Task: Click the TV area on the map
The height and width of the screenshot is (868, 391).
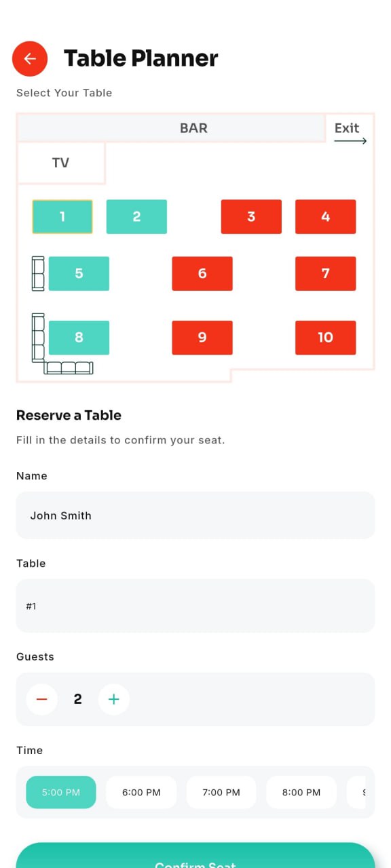Action: tap(60, 163)
